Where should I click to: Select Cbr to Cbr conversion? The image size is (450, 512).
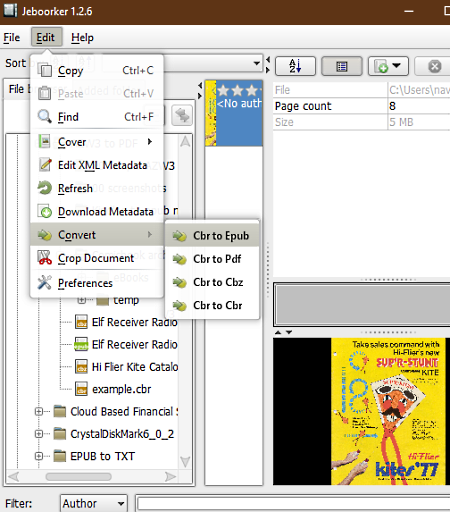pos(212,305)
